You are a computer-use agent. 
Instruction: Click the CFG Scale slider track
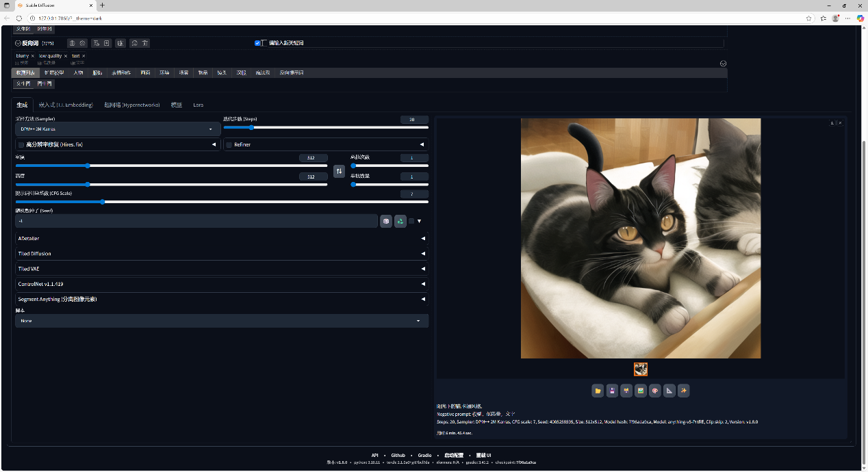[x=222, y=202]
